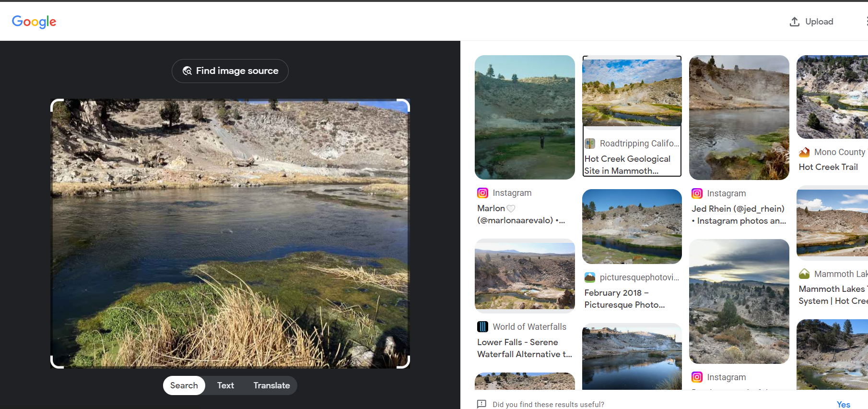
Task: Click the Find image source button
Action: tap(230, 71)
